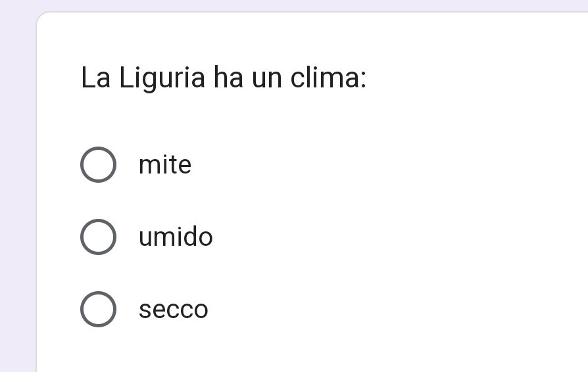This screenshot has height=372, width=588.
Task: Click the lavender background left of the card
Action: pos(17,197)
